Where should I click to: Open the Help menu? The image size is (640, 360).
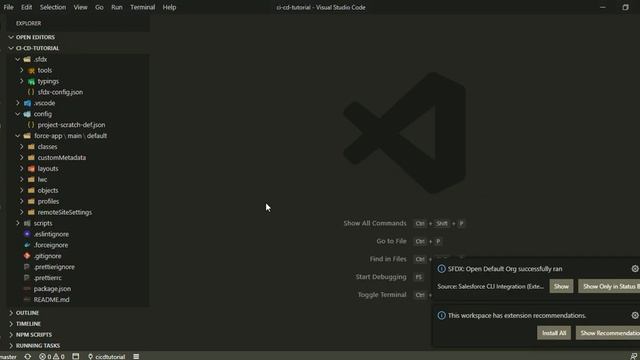tap(169, 7)
